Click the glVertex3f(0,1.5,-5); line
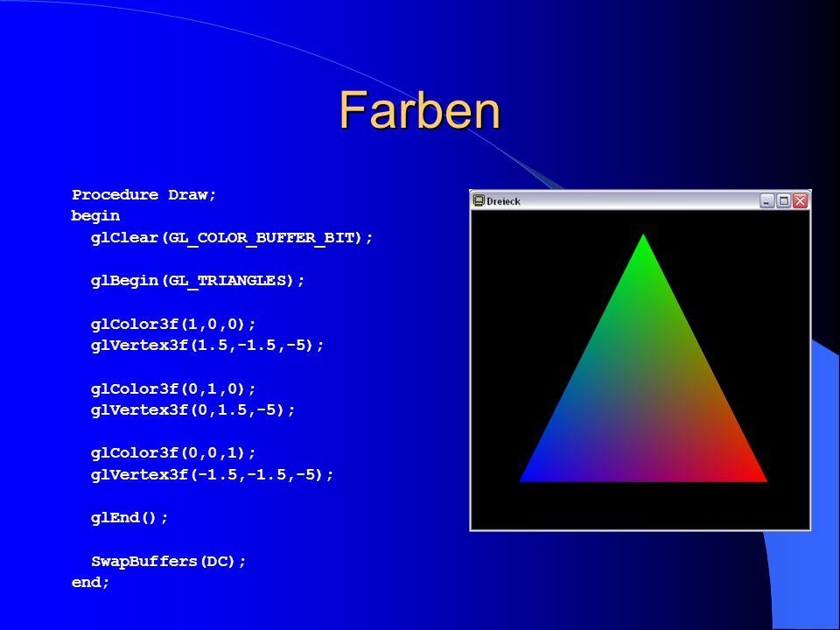 tap(192, 409)
